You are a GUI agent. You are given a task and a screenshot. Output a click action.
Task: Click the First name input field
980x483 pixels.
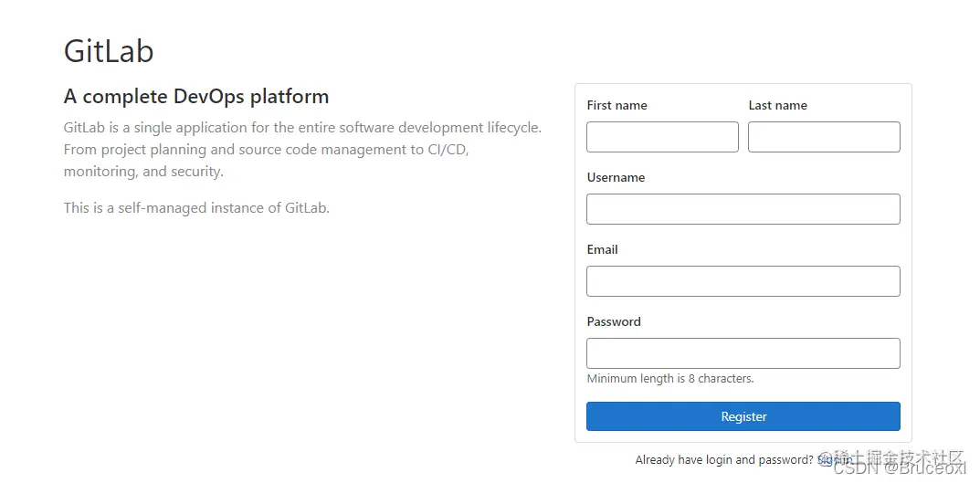662,137
